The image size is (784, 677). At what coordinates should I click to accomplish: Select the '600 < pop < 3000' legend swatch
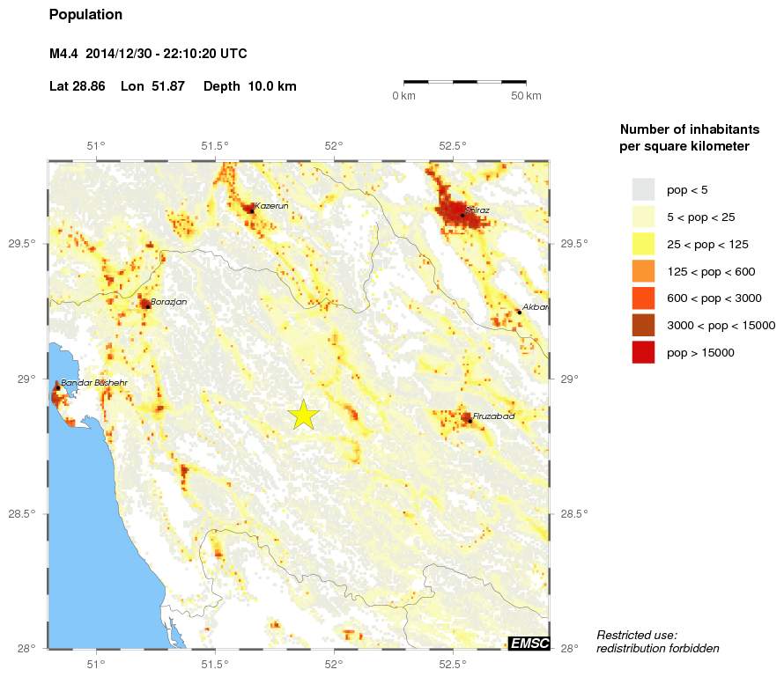tap(643, 298)
